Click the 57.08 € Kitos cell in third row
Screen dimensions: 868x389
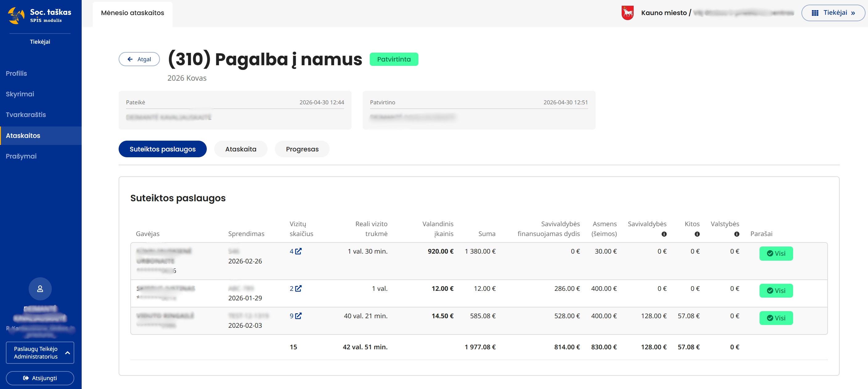click(x=689, y=316)
